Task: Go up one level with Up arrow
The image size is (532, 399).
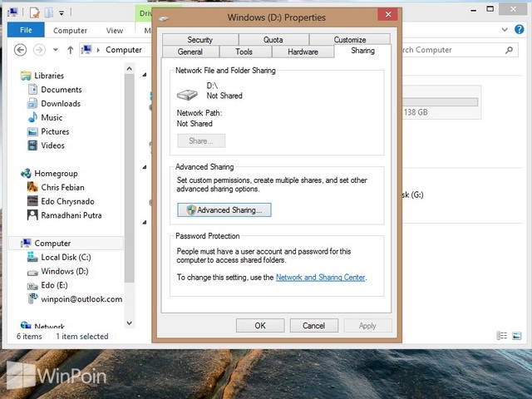Action: pos(70,50)
